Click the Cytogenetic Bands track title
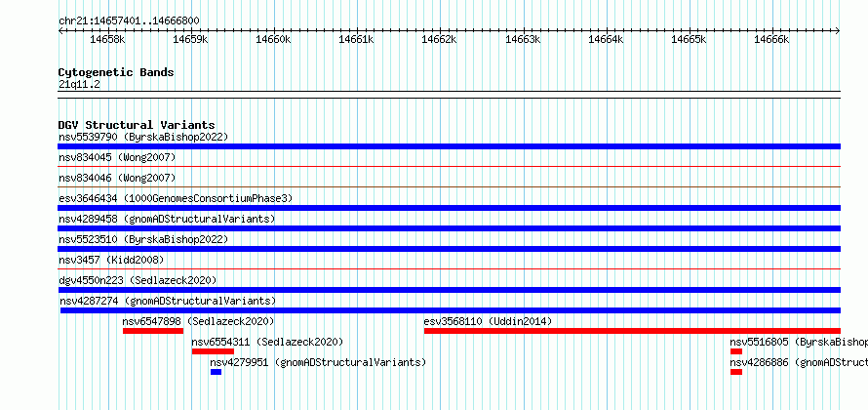This screenshot has height=410, width=868. (116, 72)
